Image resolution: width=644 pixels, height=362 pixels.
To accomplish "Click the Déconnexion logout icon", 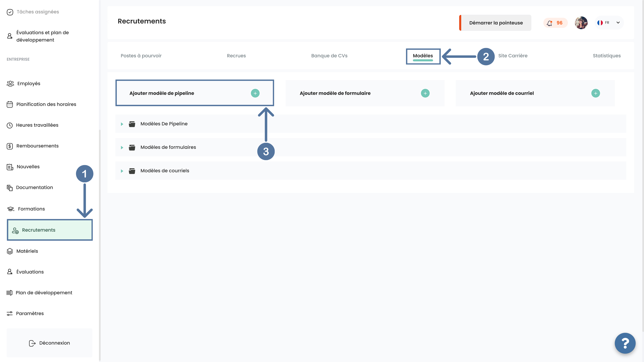I will [x=32, y=343].
